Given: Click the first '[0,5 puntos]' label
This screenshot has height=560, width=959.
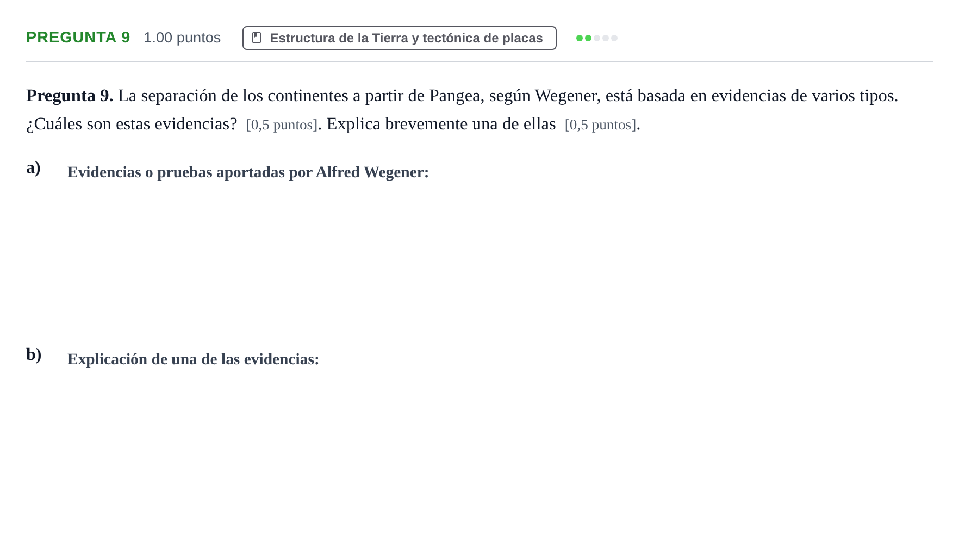Looking at the screenshot, I should [x=282, y=125].
